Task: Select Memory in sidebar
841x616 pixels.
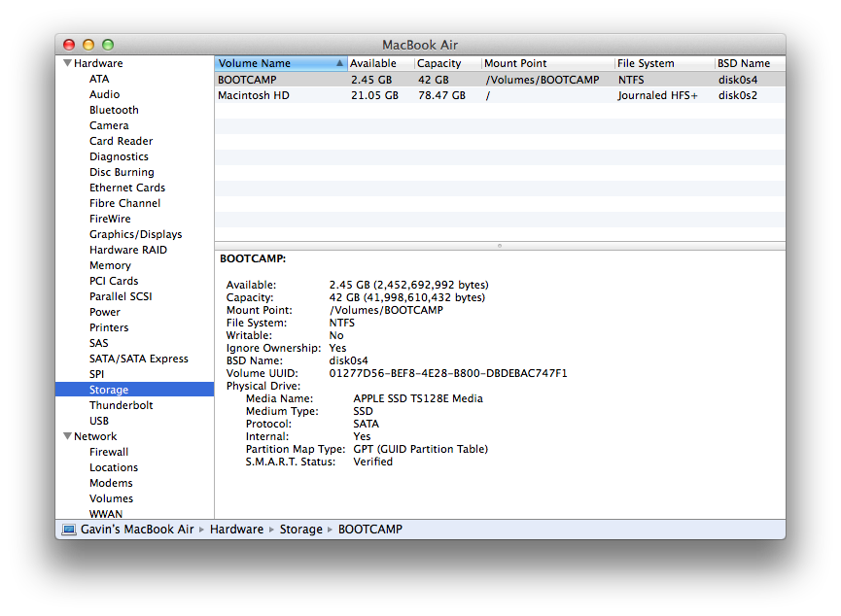Action: coord(110,265)
